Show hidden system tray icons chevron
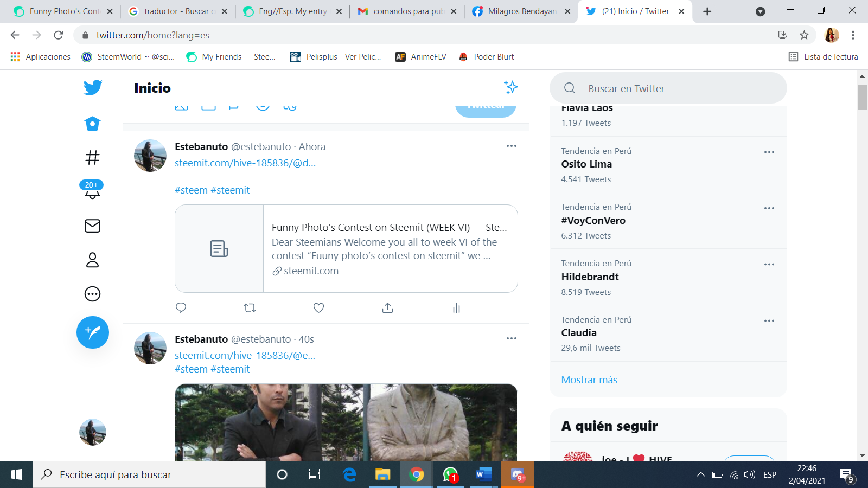 701,474
